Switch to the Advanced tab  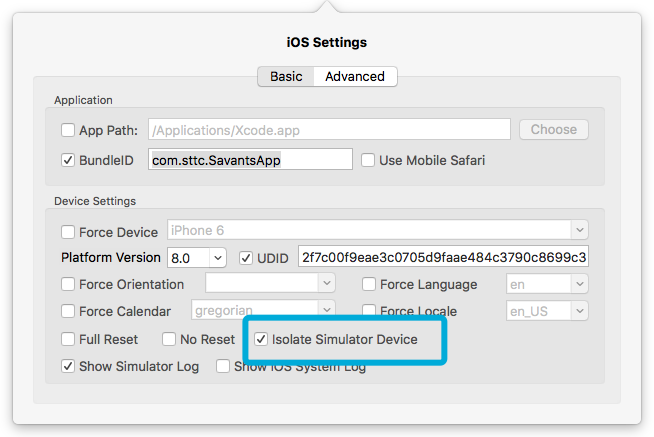pyautogui.click(x=355, y=76)
